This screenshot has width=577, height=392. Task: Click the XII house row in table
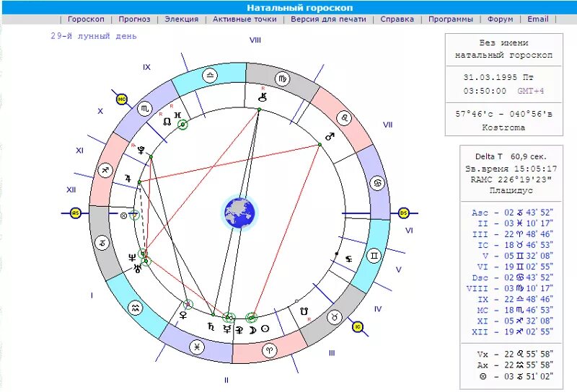(x=512, y=331)
